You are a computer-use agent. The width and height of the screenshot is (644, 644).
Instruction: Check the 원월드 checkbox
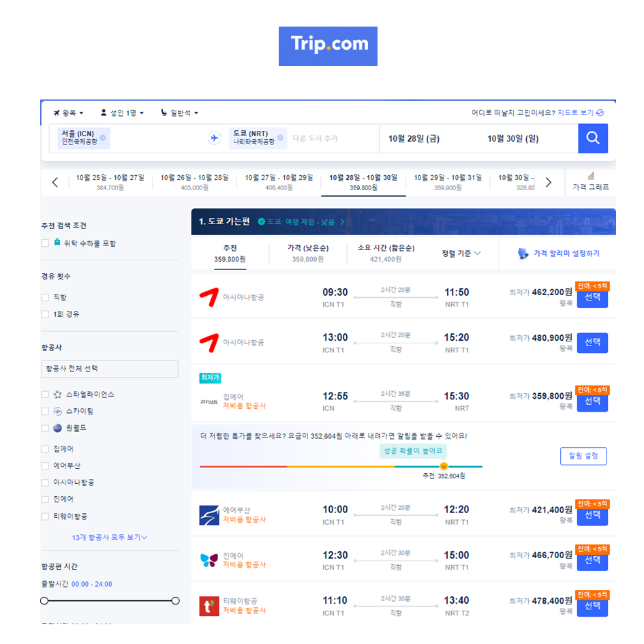click(x=45, y=428)
